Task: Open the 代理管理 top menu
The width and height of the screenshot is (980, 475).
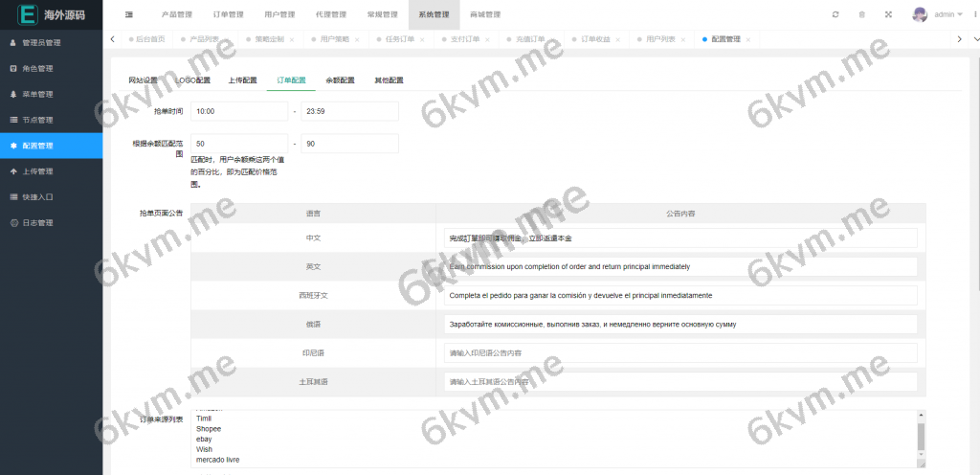Action: pyautogui.click(x=331, y=14)
